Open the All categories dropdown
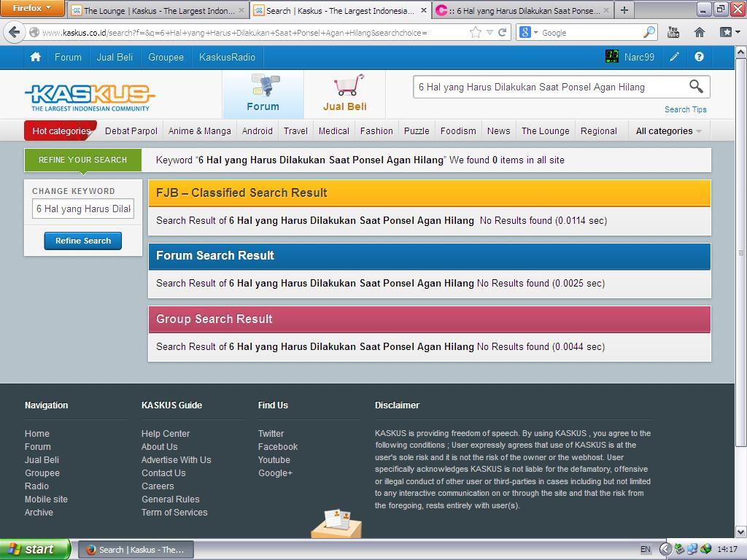 coord(668,131)
